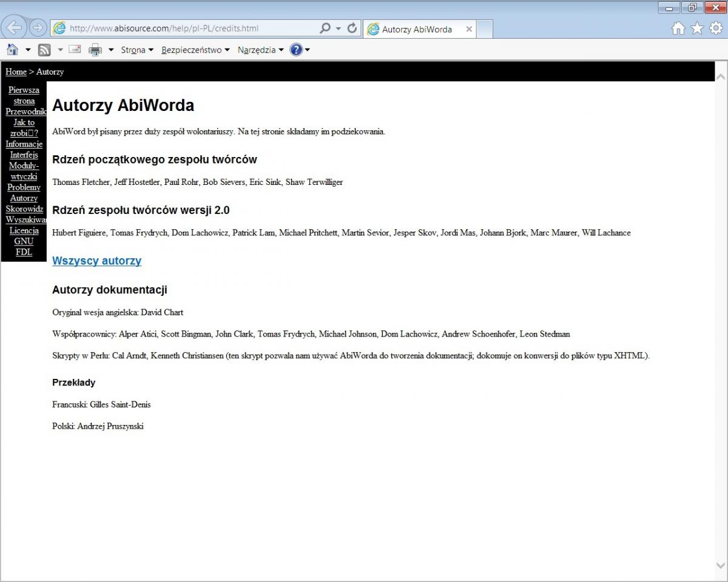Open the Narzędzia menu
Viewport: 728px width, 582px height.
click(x=261, y=50)
